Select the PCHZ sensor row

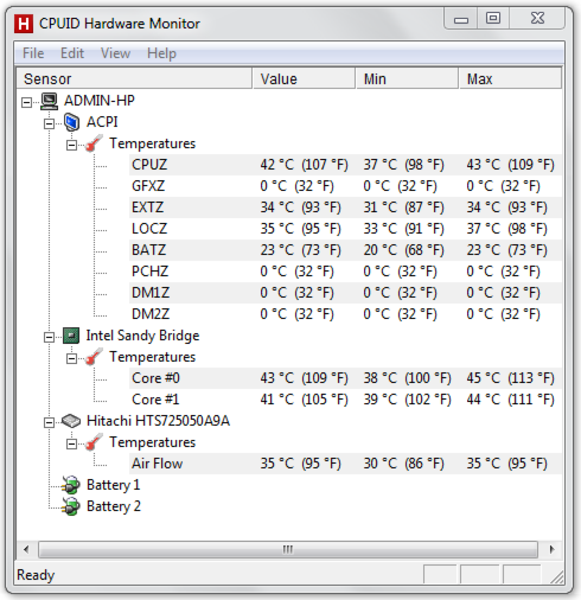pos(346,272)
